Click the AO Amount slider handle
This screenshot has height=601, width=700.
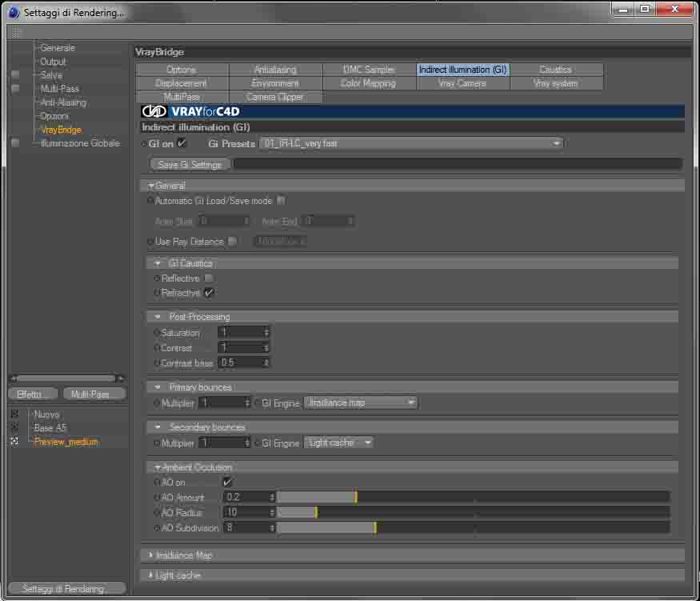[356, 497]
